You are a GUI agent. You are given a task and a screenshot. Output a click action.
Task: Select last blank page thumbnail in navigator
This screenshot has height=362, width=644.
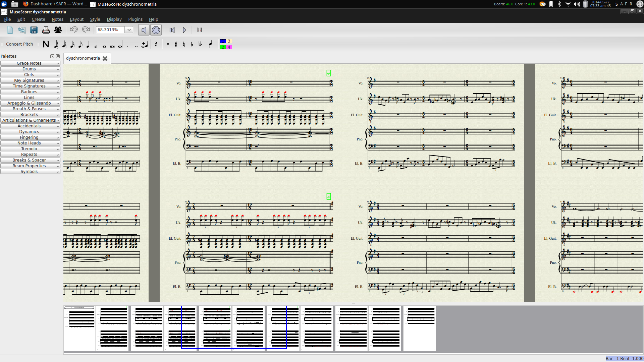click(x=419, y=328)
